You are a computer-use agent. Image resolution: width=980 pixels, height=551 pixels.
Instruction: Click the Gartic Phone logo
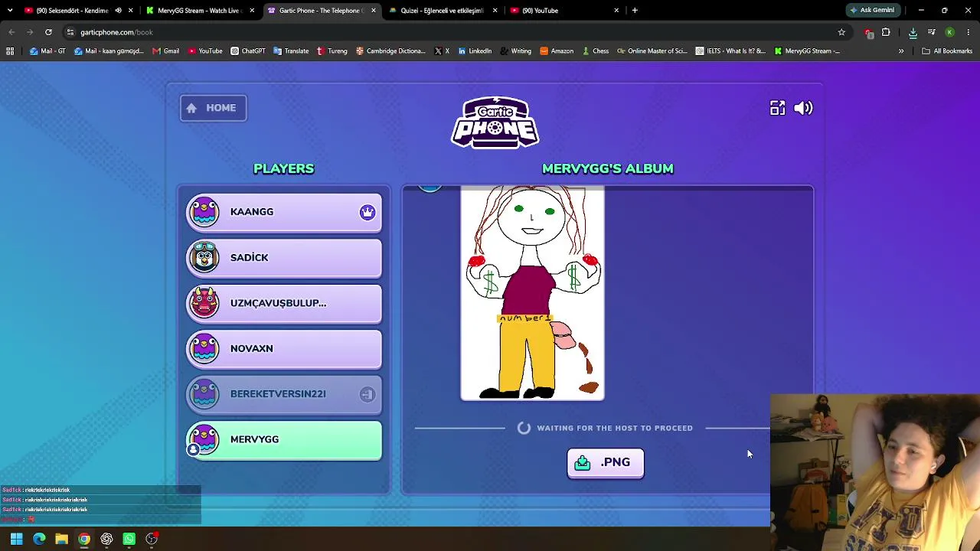(495, 122)
